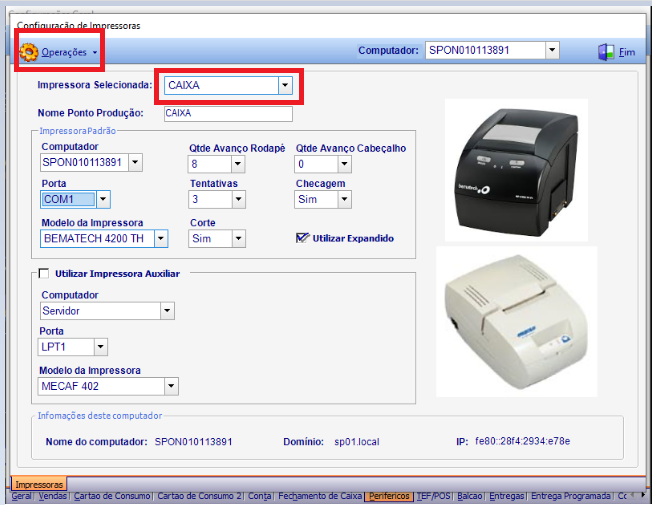
Task: Click the IP address fe80::28f4:2934:e78e
Action: tap(523, 441)
